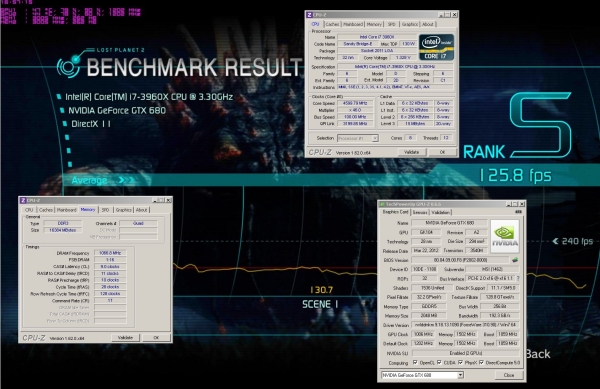Toggle the CUDA checkbox

(x=439, y=363)
